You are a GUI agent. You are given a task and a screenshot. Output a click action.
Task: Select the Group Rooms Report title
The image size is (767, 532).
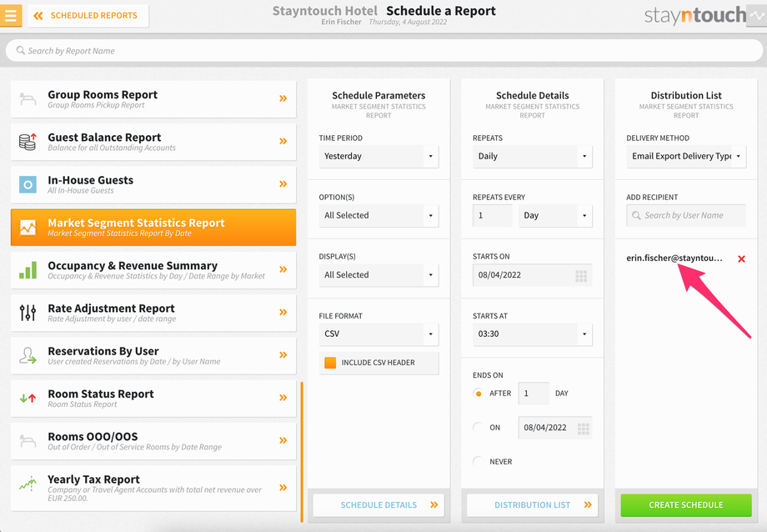pyautogui.click(x=103, y=94)
